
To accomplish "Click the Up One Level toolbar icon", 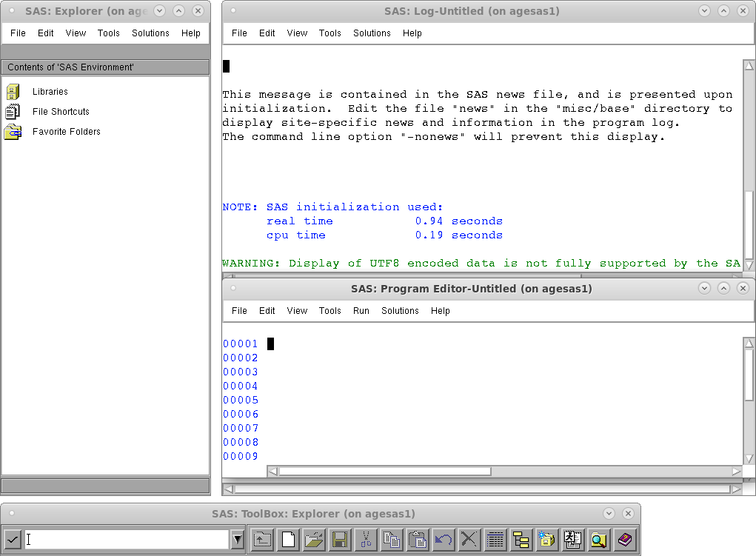I will (x=263, y=540).
